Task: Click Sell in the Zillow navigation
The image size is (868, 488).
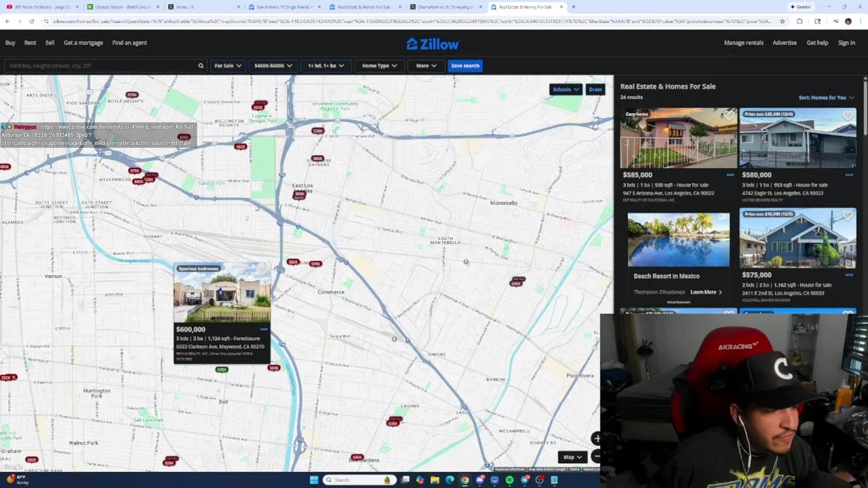Action: pyautogui.click(x=50, y=43)
